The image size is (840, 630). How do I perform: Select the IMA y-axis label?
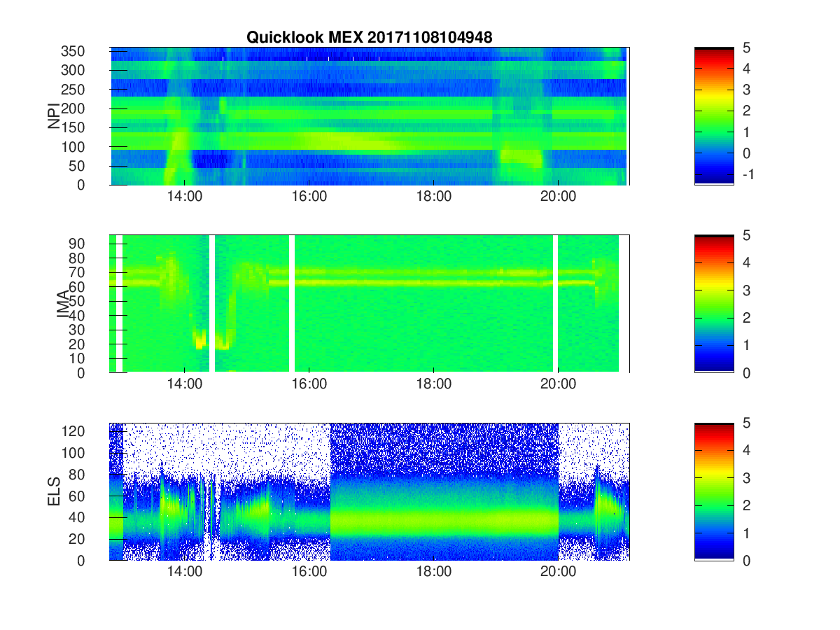(x=64, y=304)
